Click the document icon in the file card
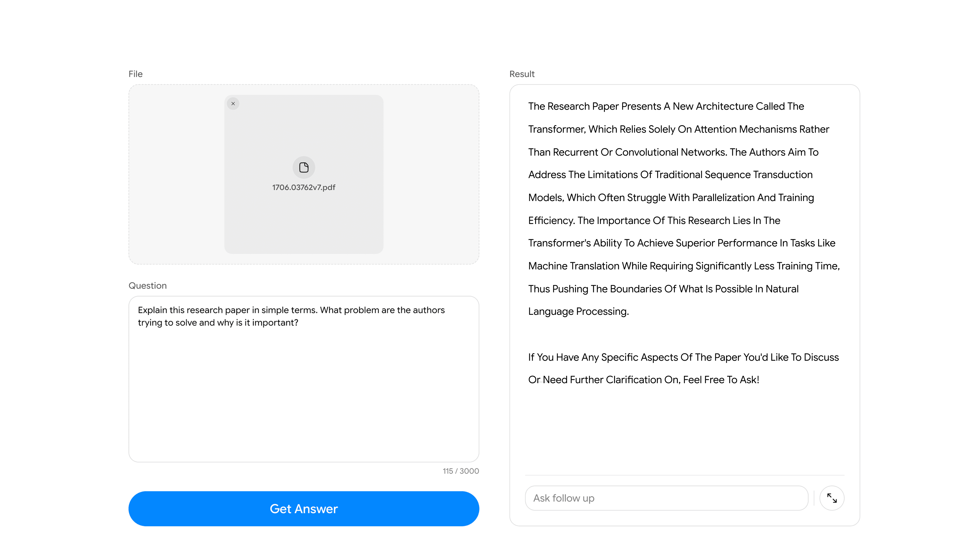The image size is (980, 551). click(304, 167)
